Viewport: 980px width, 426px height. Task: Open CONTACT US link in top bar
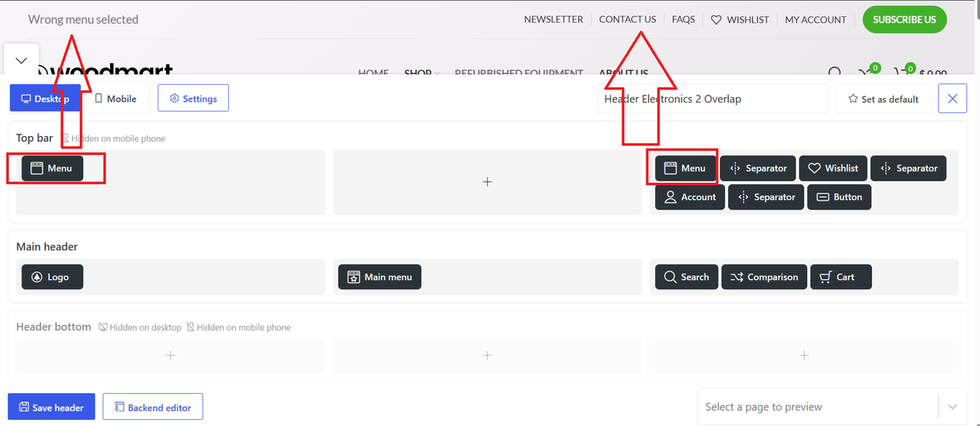[x=628, y=19]
